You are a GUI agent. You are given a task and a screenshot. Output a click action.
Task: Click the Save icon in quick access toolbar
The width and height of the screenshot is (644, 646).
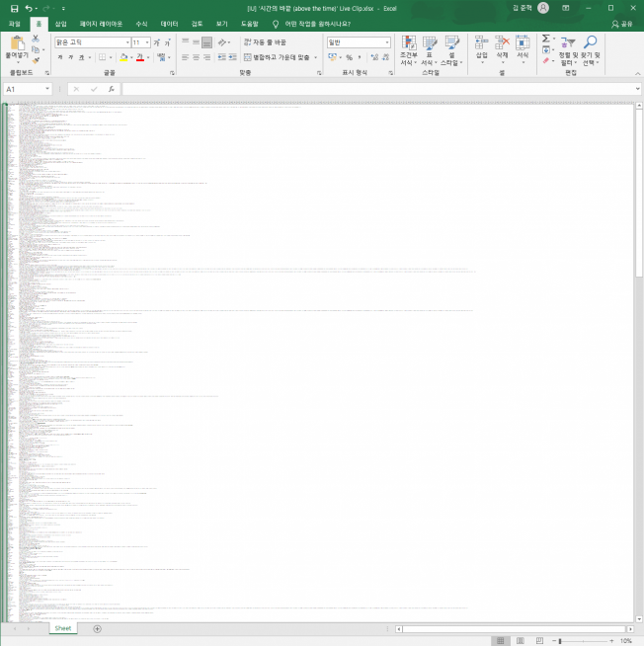click(14, 8)
